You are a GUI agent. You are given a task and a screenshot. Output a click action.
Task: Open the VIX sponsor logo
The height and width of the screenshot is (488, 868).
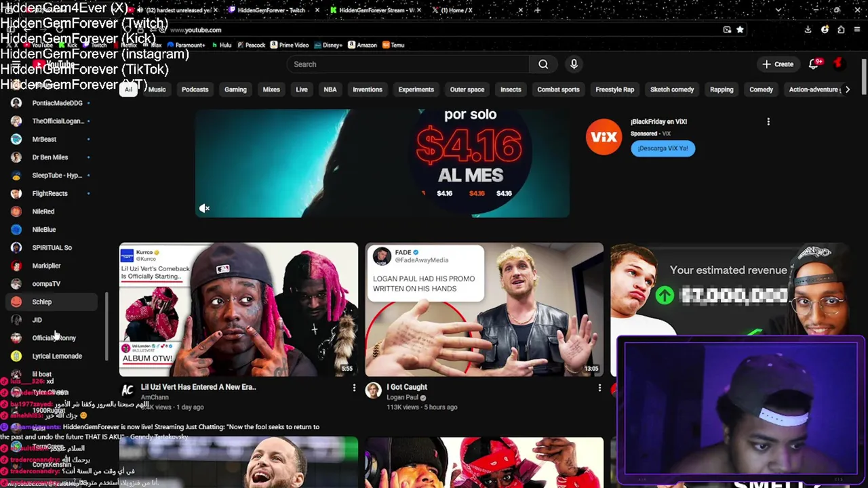[604, 137]
